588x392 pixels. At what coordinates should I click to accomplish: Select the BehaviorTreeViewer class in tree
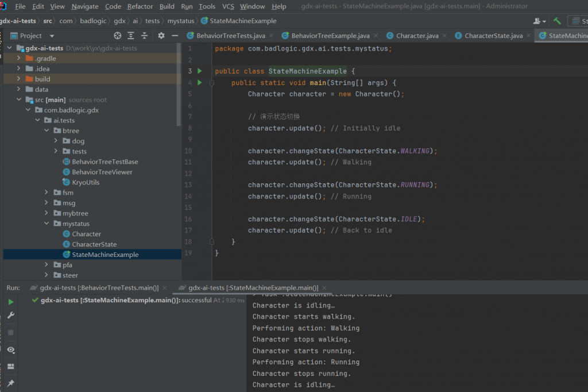(102, 172)
